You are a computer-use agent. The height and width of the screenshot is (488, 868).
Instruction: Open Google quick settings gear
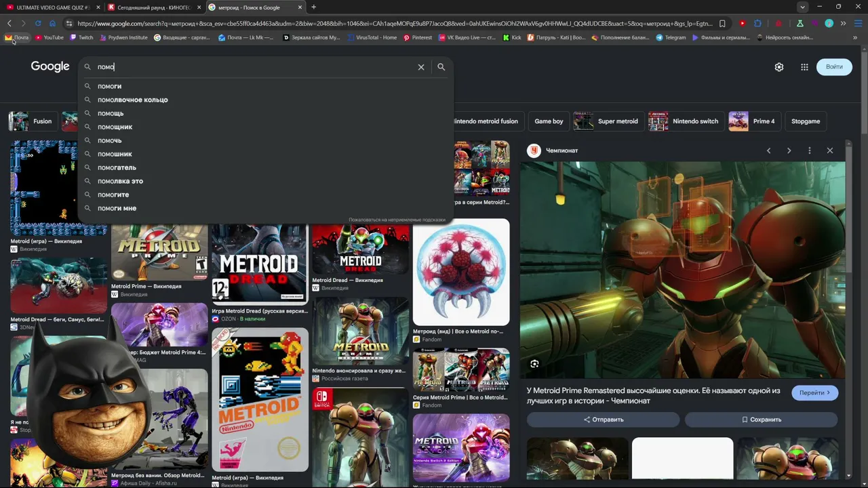pos(779,67)
